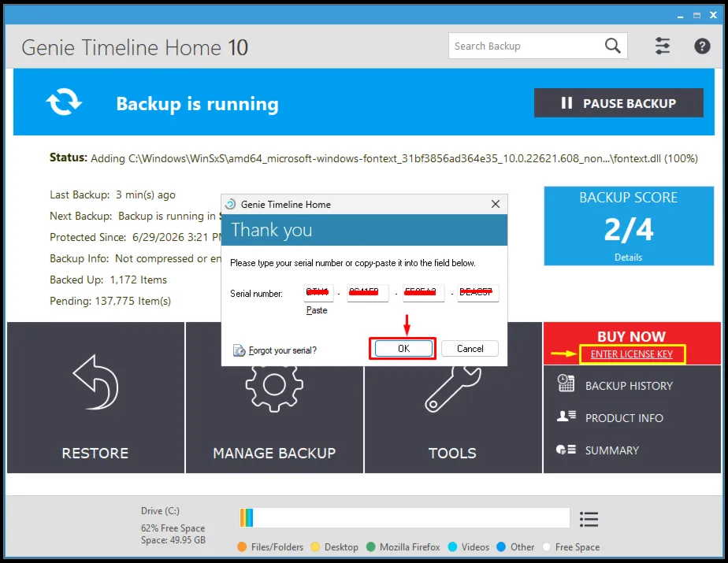The height and width of the screenshot is (563, 728).
Task: Click the Tools wrench icon
Action: tap(453, 389)
